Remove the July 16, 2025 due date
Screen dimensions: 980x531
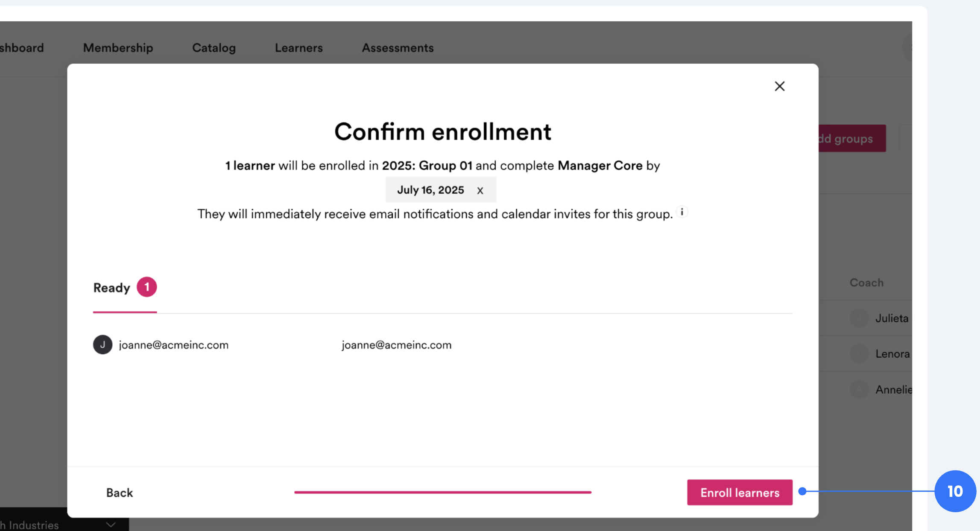click(480, 190)
